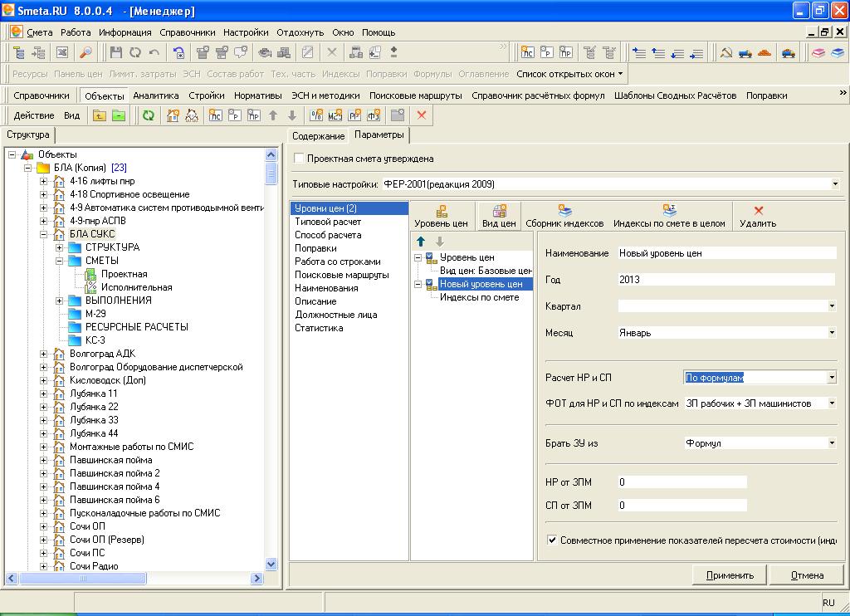
Task: Open the ФОТ для НР и СП dropdown
Action: click(x=832, y=403)
